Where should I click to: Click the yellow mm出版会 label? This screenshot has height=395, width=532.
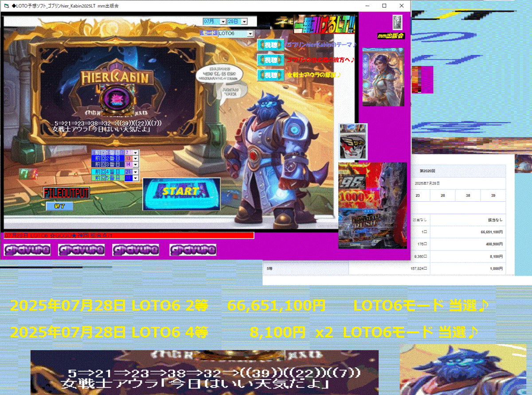coord(391,36)
